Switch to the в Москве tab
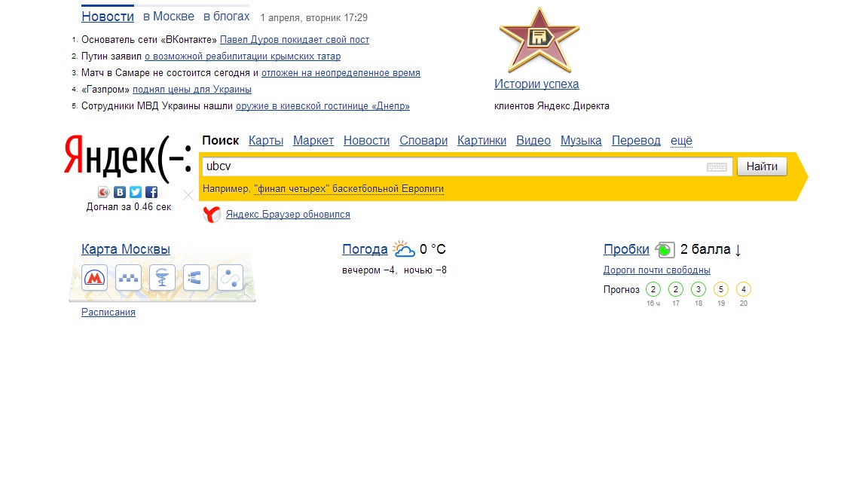The image size is (868, 488). click(x=169, y=17)
